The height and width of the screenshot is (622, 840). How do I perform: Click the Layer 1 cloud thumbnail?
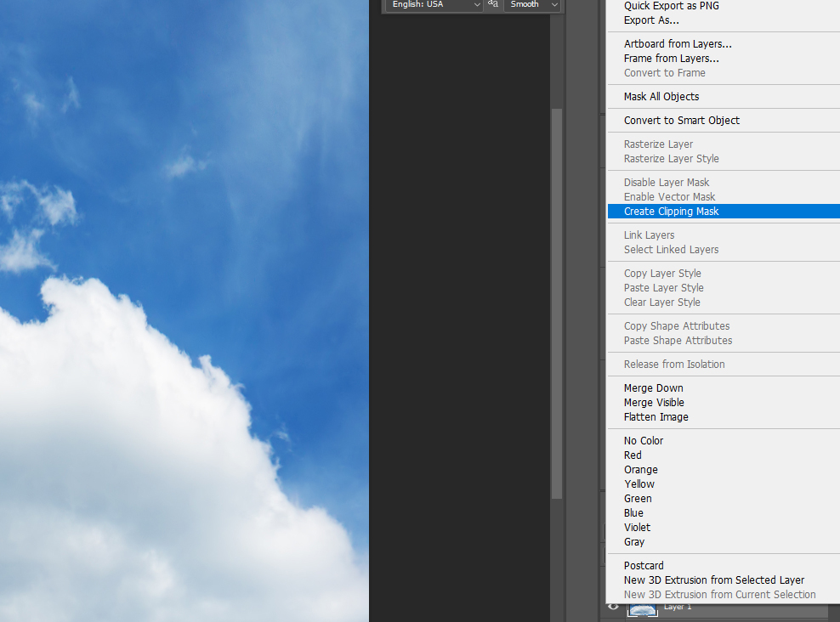tap(642, 610)
